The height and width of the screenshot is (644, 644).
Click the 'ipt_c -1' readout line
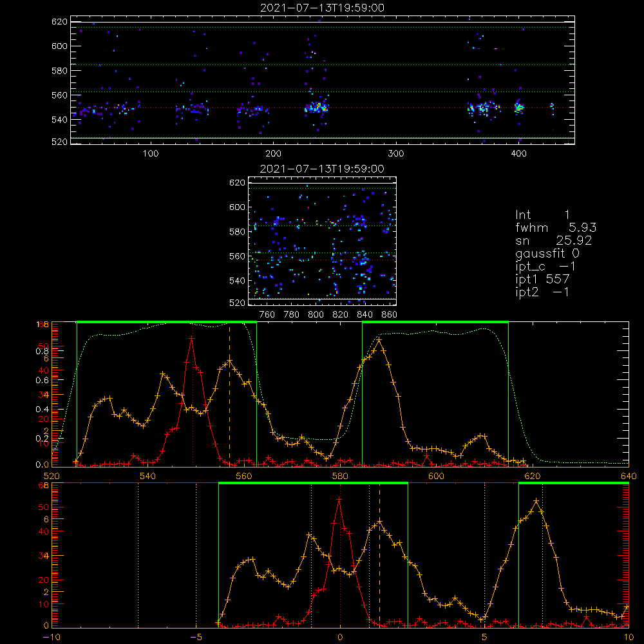[x=545, y=267]
